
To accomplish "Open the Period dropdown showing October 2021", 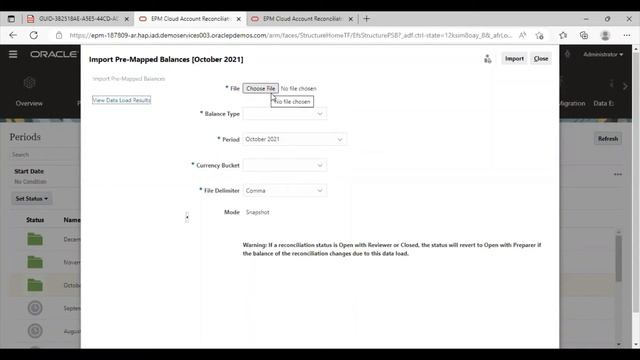I will pyautogui.click(x=294, y=139).
